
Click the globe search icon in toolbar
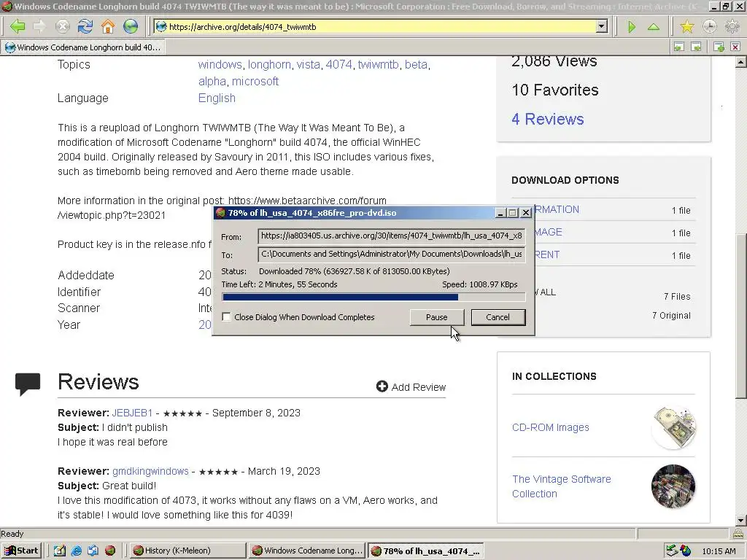(x=131, y=27)
